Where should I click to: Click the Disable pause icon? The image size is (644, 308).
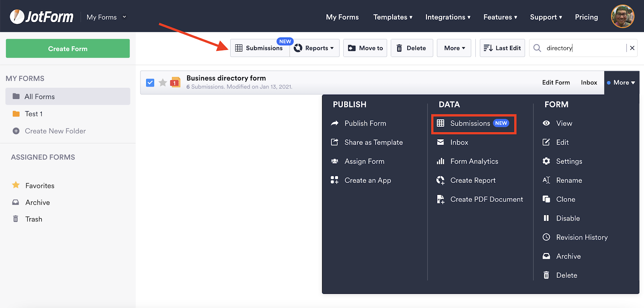tap(546, 218)
